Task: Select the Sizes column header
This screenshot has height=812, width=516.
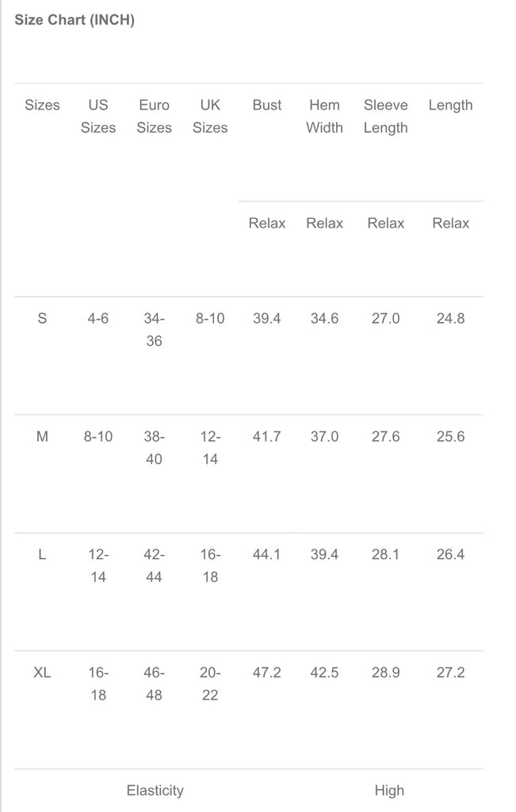Action: pos(42,105)
